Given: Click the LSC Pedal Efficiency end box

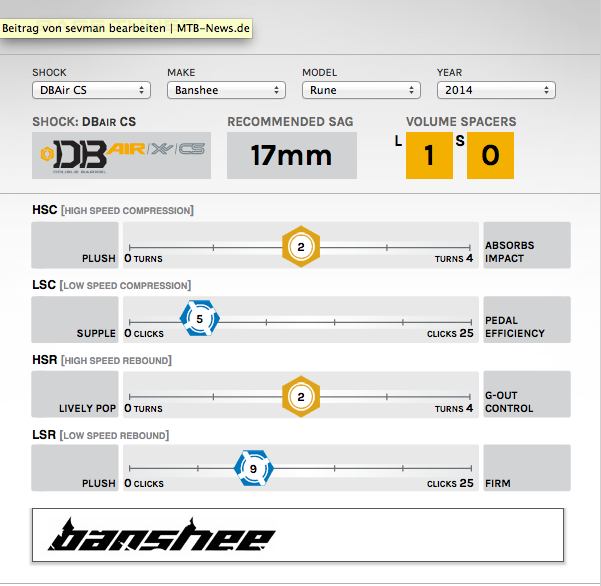Looking at the screenshot, I should tap(526, 320).
